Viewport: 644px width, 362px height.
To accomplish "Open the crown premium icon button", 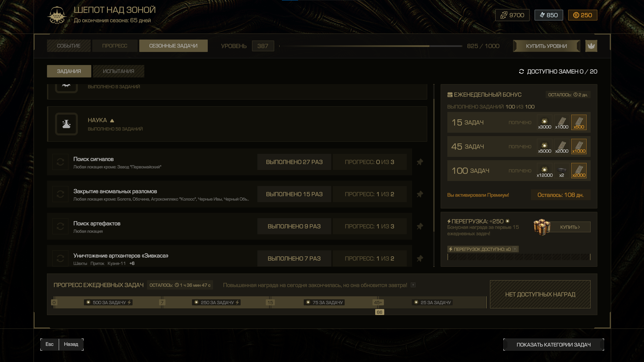I will click(591, 46).
